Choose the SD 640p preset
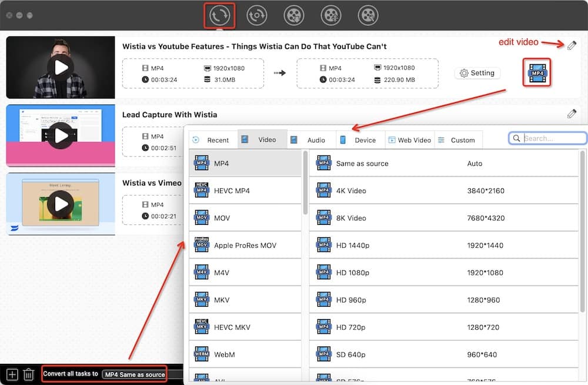Viewport: 588px width, 385px height. click(444, 354)
